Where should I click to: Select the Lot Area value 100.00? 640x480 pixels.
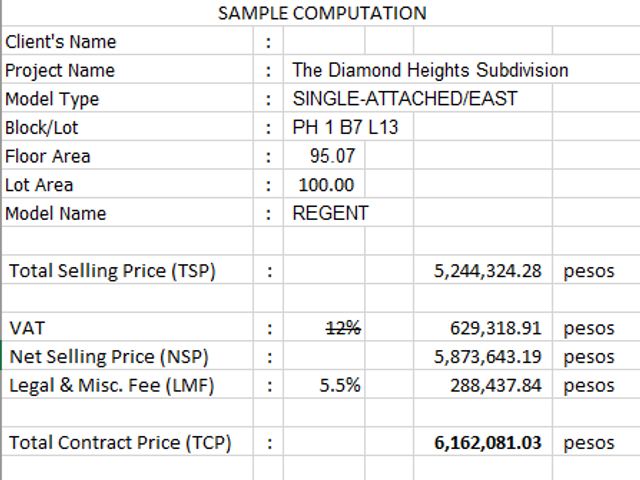click(324, 184)
